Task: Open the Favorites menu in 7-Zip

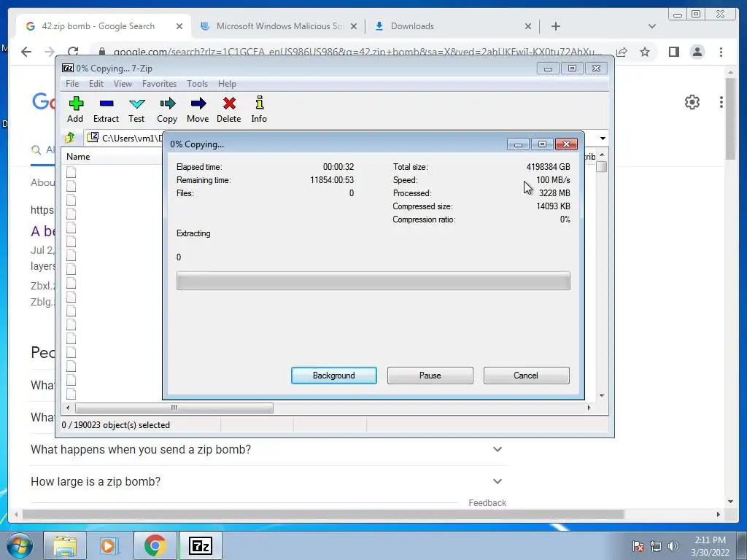Action: pos(159,84)
